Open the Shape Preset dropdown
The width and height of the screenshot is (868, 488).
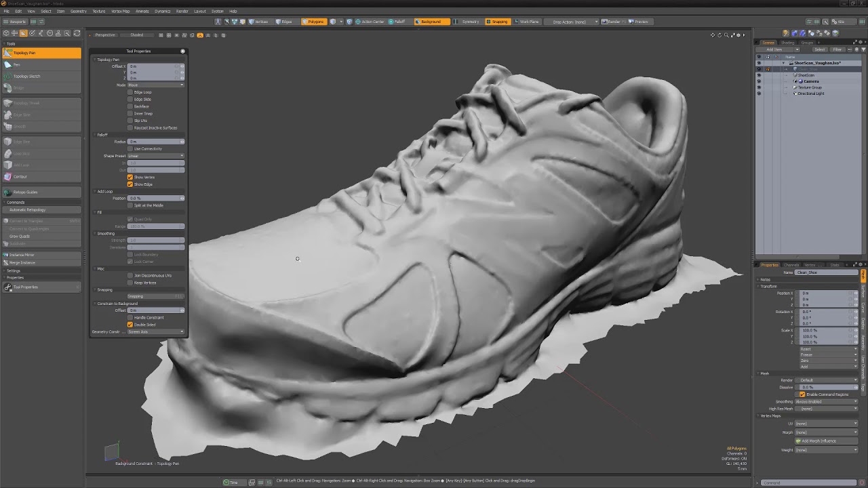point(156,156)
